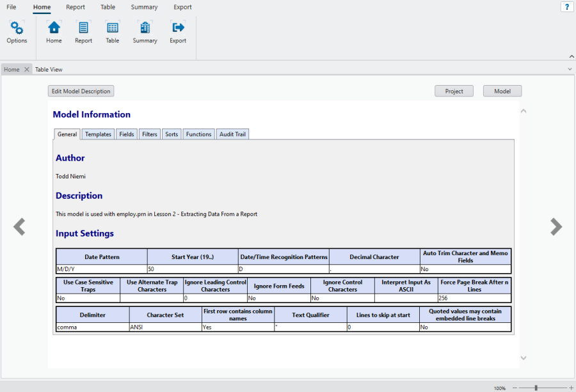This screenshot has height=392, width=576.
Task: Open the Report icon in ribbon
Action: pos(83,28)
